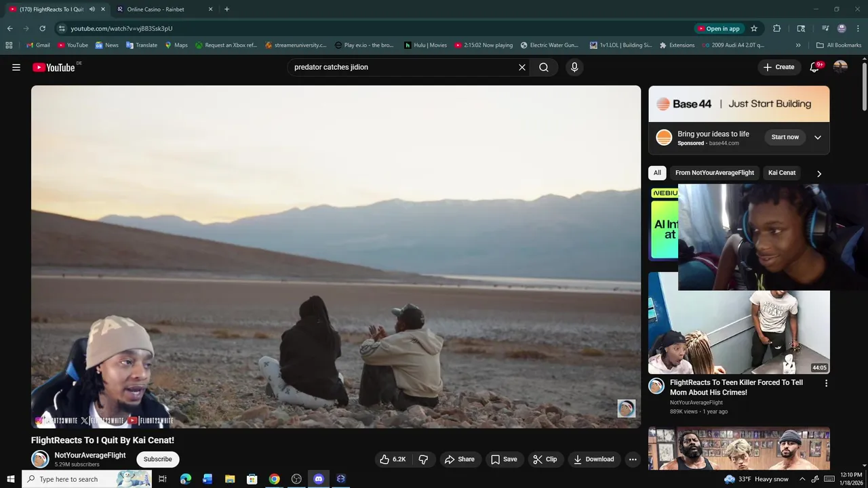Image resolution: width=868 pixels, height=488 pixels.
Task: Open the Base 44 banner ad image
Action: (738, 104)
